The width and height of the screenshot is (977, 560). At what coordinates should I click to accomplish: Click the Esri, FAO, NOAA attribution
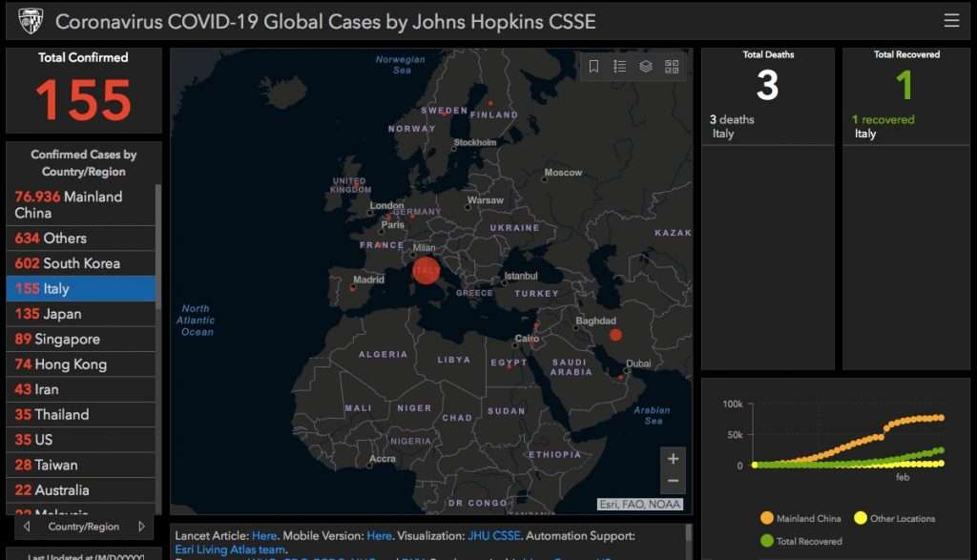[x=640, y=505]
